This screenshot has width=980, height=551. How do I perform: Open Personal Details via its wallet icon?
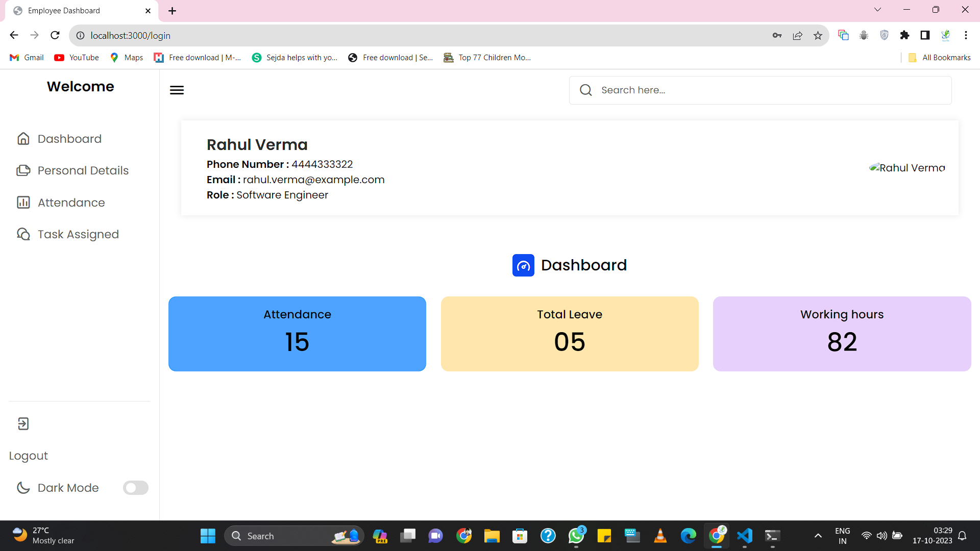pyautogui.click(x=23, y=170)
